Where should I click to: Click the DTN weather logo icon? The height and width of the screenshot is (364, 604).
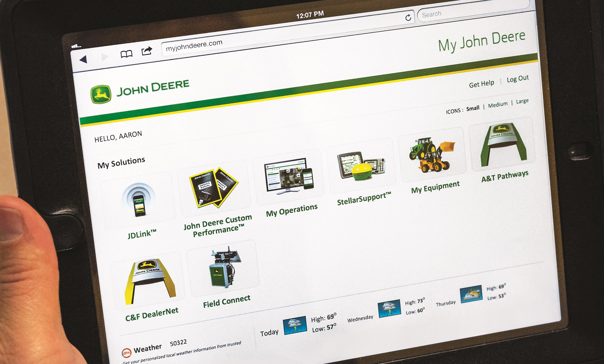pos(126,353)
